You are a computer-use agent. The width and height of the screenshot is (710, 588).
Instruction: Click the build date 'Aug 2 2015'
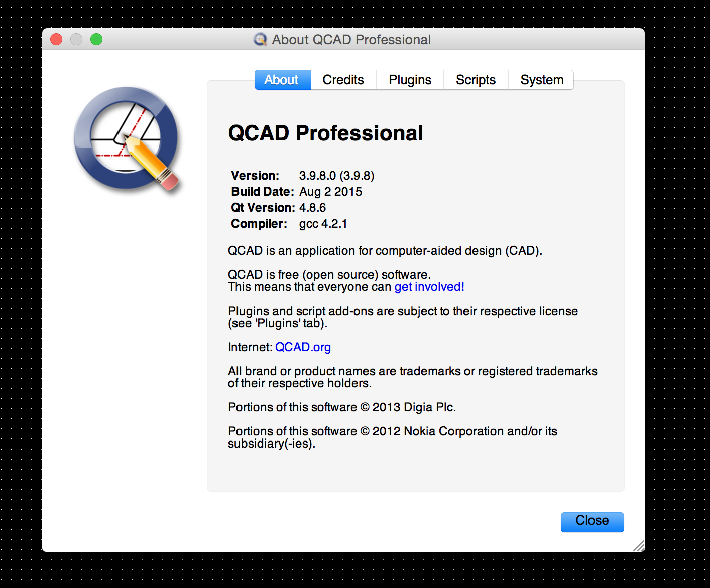click(331, 192)
